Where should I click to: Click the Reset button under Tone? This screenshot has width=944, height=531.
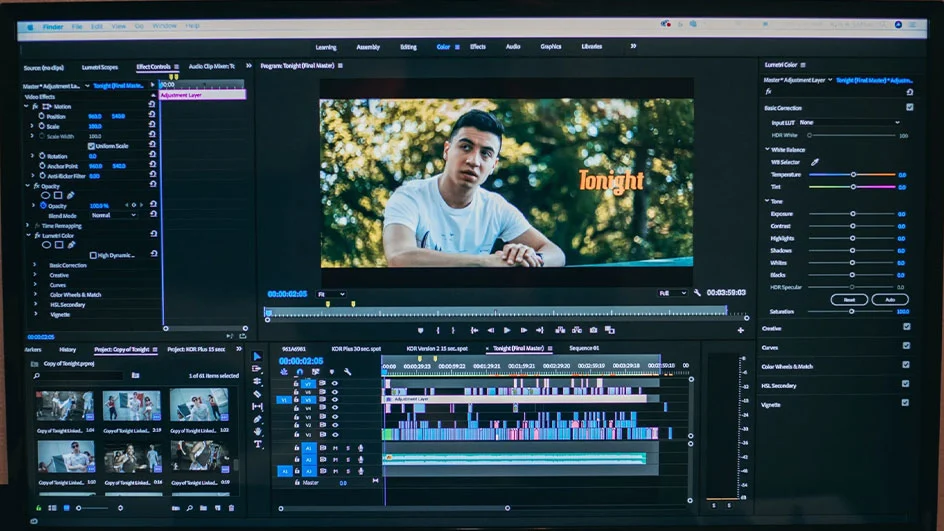tap(848, 299)
